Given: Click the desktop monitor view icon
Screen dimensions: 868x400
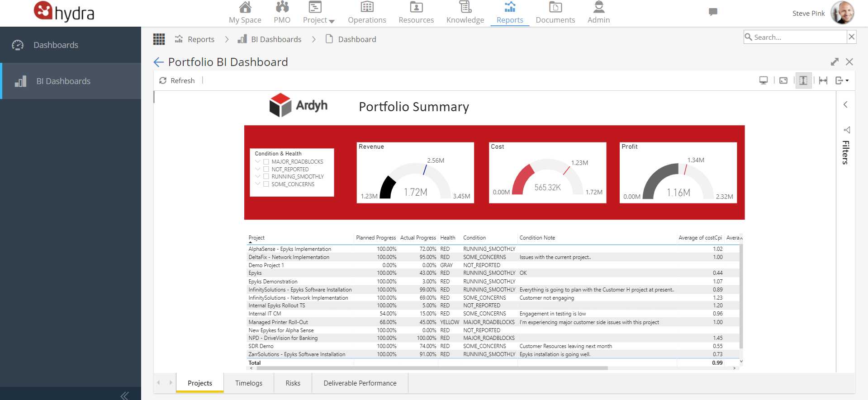Looking at the screenshot, I should click(x=764, y=80).
